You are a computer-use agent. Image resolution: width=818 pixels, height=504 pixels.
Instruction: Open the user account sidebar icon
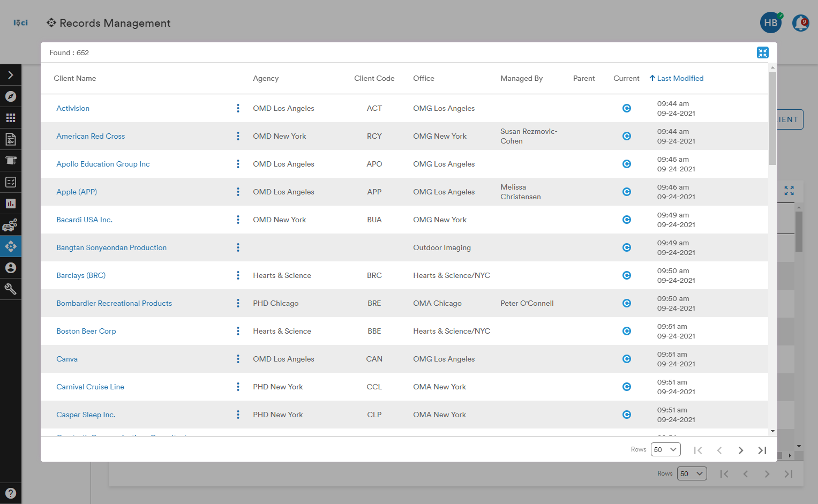[x=11, y=268]
